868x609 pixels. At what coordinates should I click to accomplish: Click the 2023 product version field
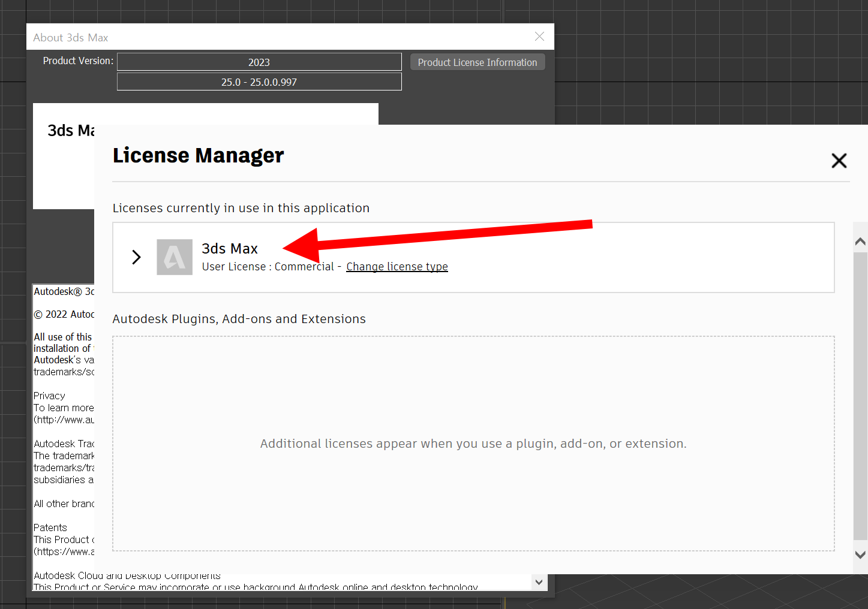(x=259, y=62)
